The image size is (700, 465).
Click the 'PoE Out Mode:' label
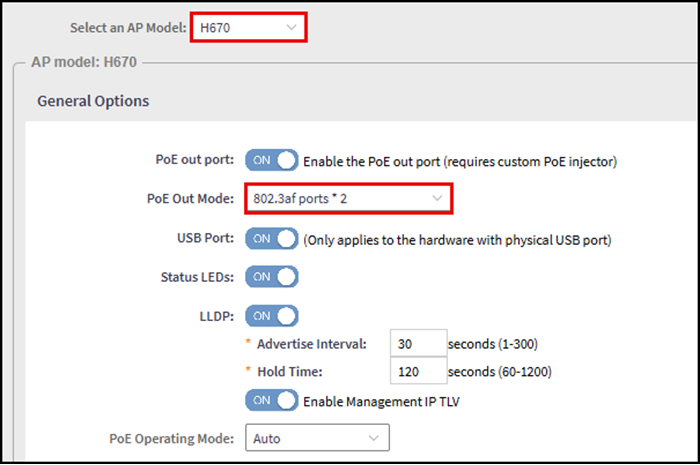[190, 199]
